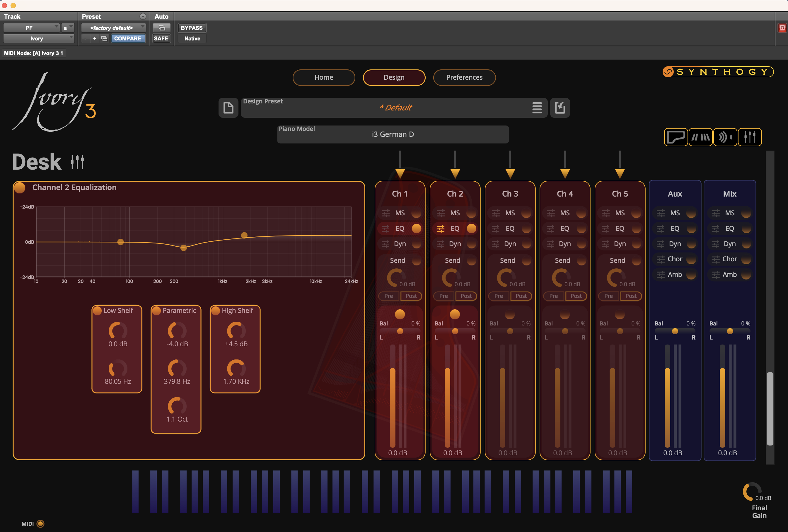
Task: Click the Final Gain knob
Action: [x=751, y=492]
